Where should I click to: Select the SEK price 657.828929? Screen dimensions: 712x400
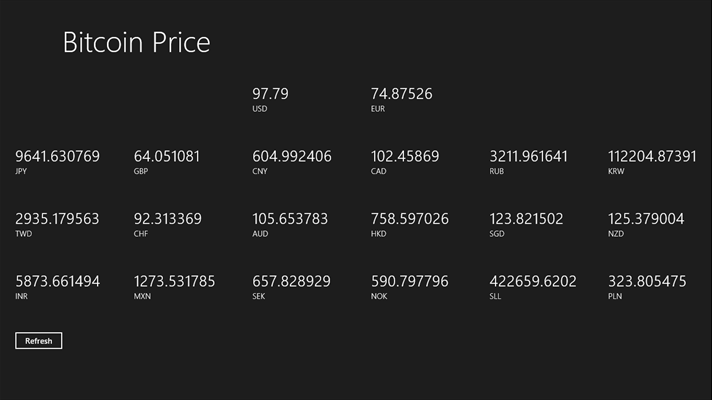tap(291, 282)
